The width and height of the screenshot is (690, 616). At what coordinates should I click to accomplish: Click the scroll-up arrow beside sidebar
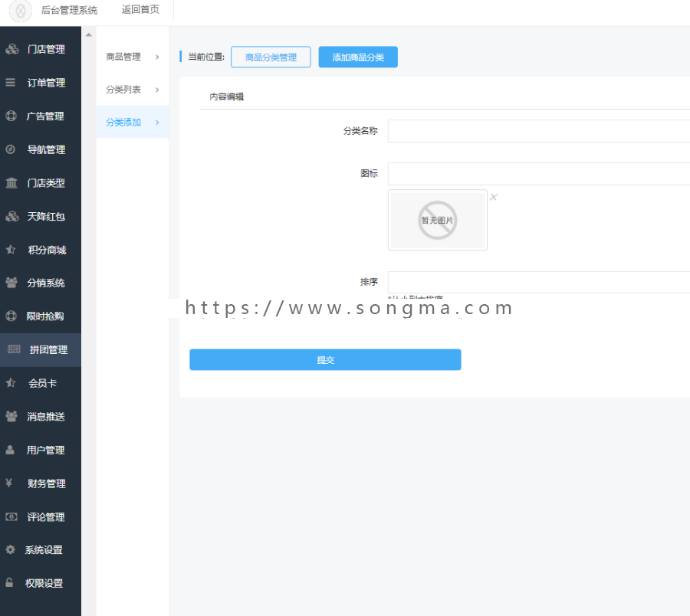(88, 34)
